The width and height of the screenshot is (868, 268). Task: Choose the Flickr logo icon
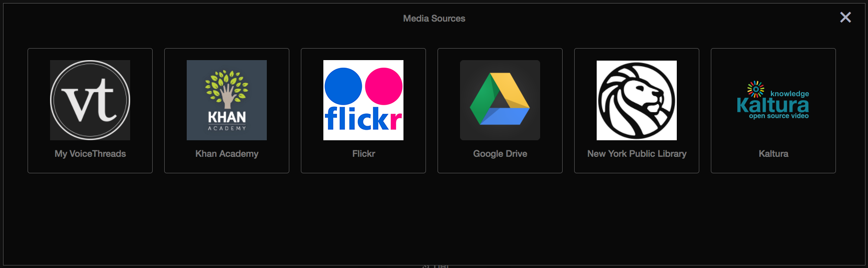(363, 100)
